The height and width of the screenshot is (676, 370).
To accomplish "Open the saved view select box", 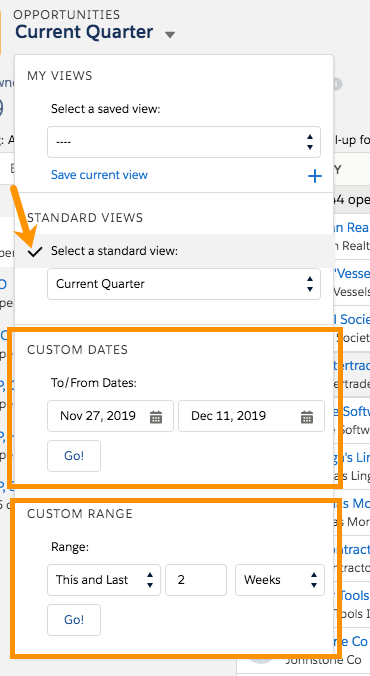I will tap(184, 142).
